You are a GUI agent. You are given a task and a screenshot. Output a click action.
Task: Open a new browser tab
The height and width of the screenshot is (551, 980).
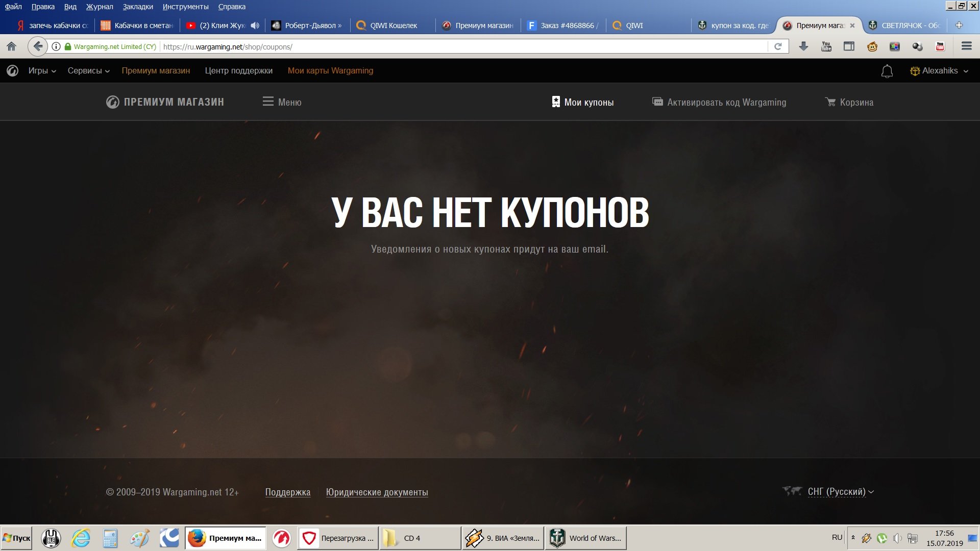959,25
